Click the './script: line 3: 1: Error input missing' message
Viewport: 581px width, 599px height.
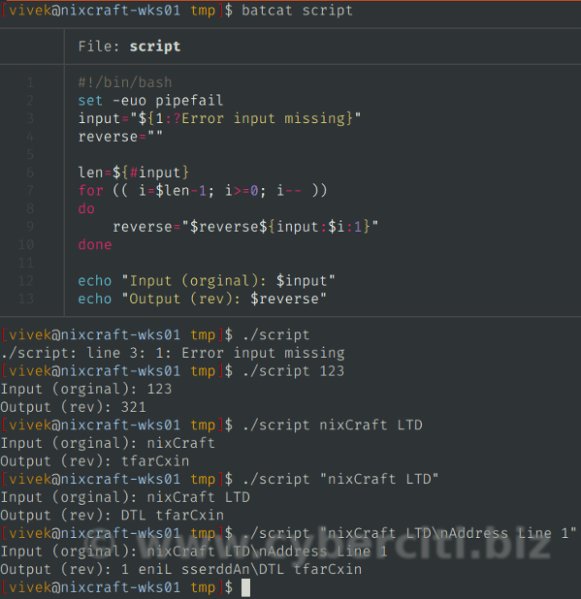point(172,353)
